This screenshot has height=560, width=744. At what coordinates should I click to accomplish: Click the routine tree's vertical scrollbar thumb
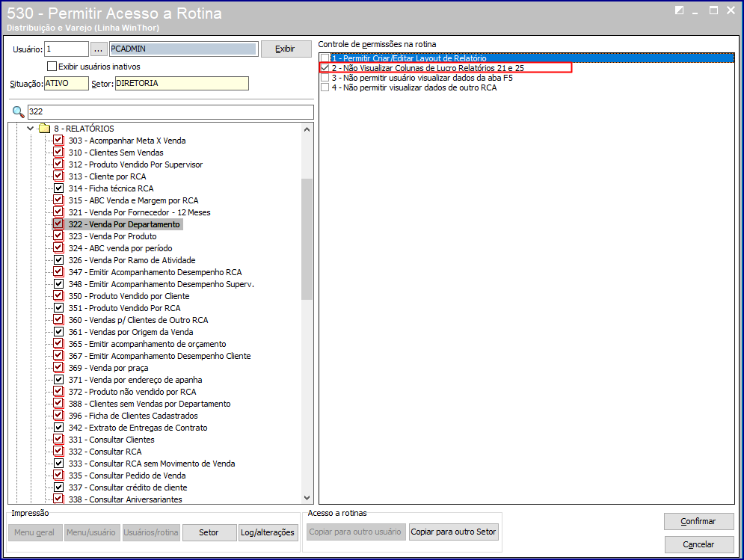pos(307,239)
